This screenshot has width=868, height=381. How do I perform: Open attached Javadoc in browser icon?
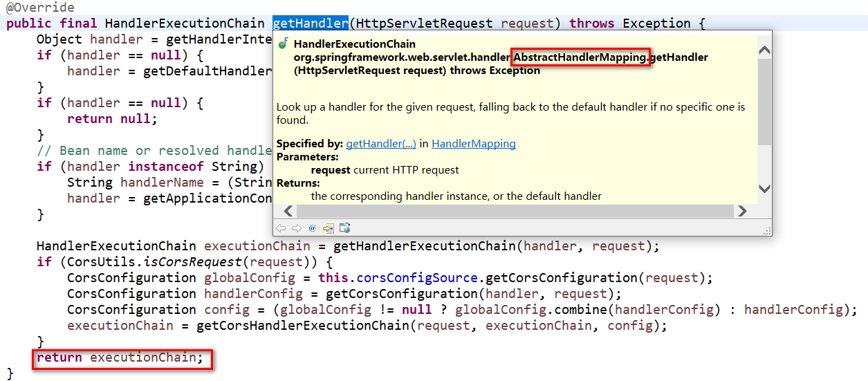point(345,227)
